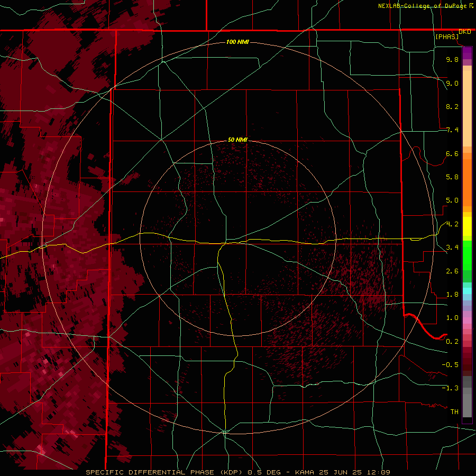Click the 5.0 legend value
The width and height of the screenshot is (476, 476).
tap(452, 200)
